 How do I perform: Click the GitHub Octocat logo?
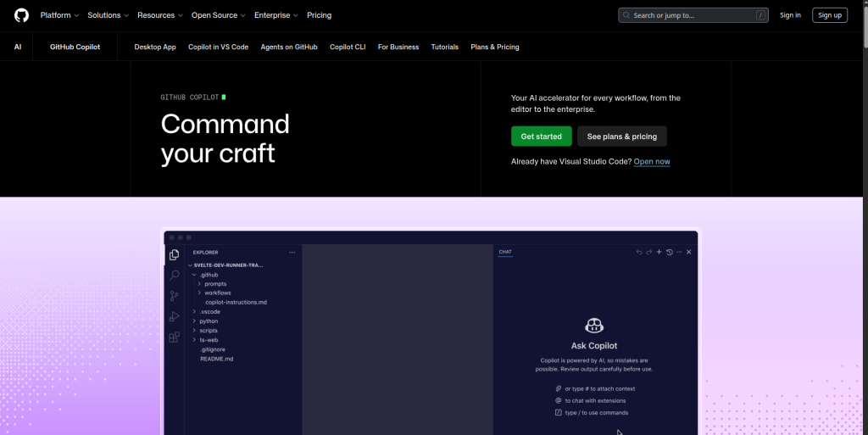point(21,15)
